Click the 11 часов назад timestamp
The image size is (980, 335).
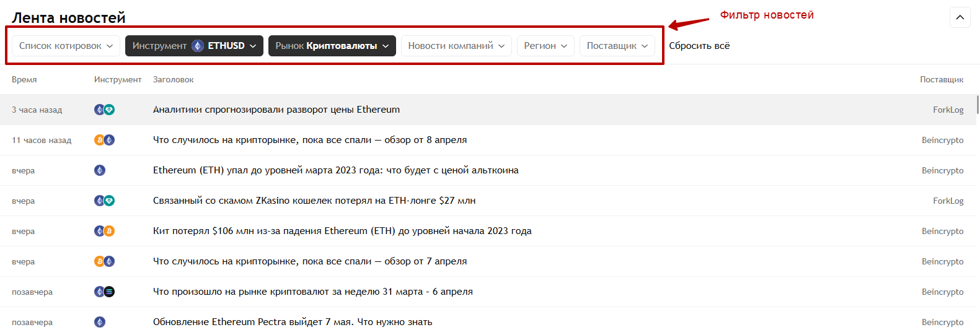point(42,140)
